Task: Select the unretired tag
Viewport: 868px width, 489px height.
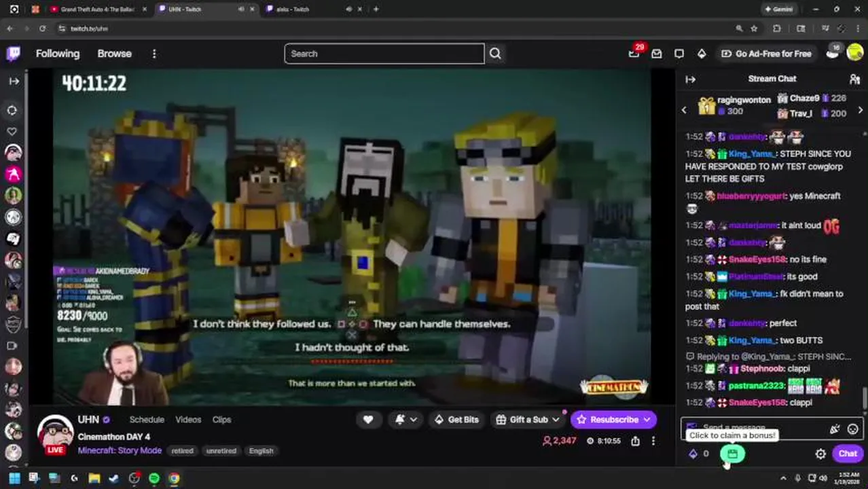Action: coord(221,451)
